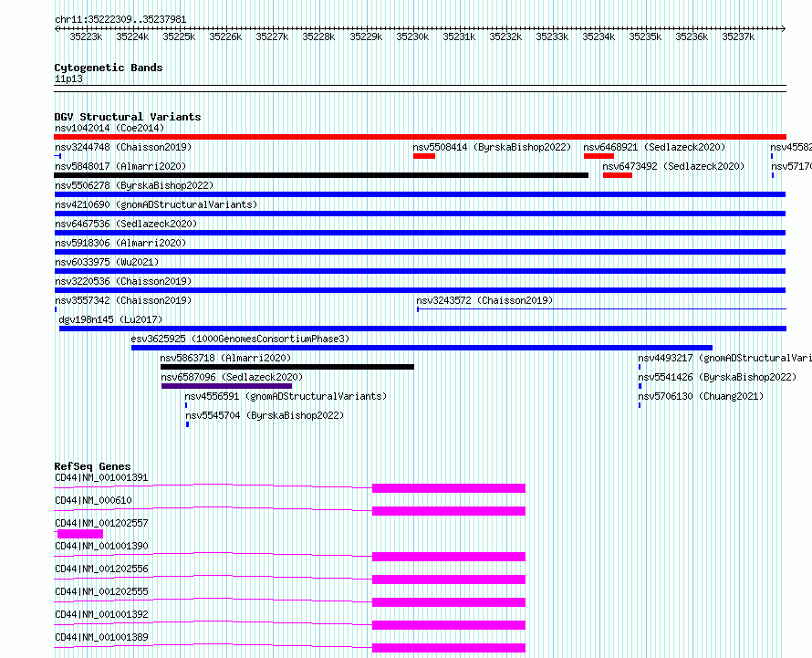812x658 pixels.
Task: Open nsv5706130 (Chuang2021) label
Action: tap(701, 396)
